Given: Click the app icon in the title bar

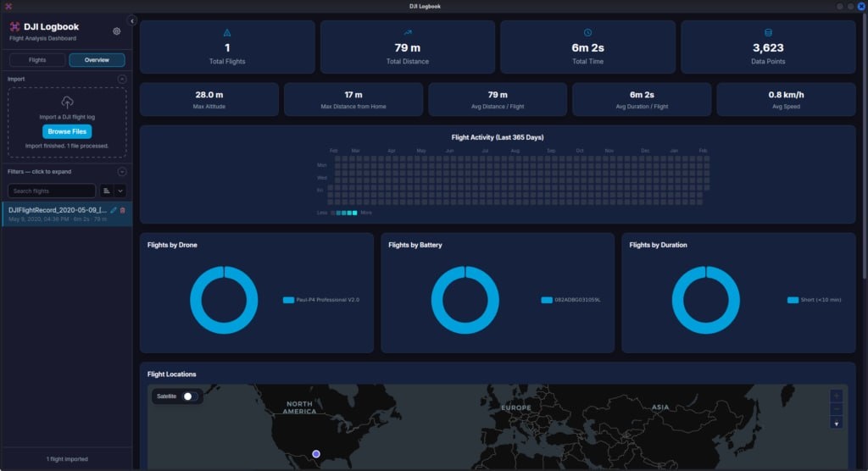Looking at the screenshot, I should click(8, 6).
